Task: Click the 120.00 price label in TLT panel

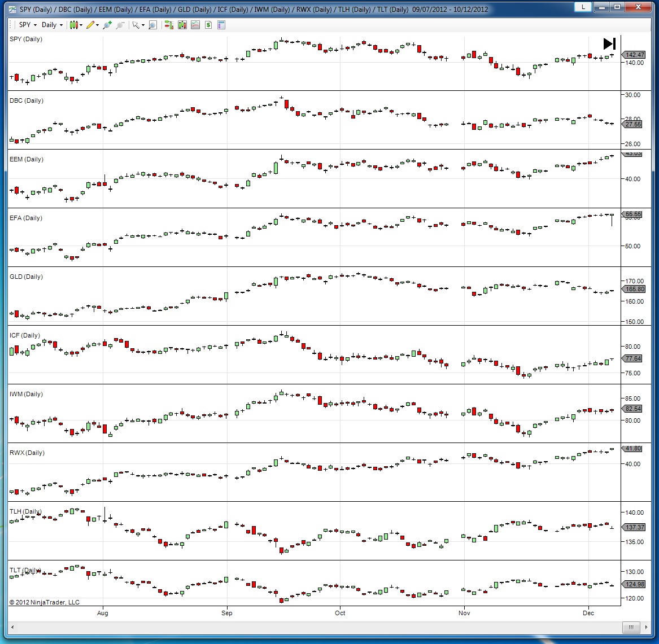Action: (x=634, y=599)
